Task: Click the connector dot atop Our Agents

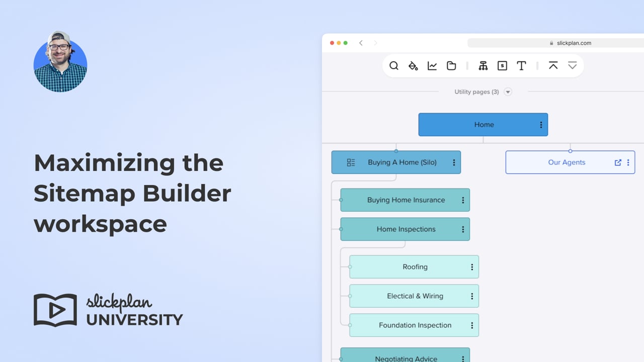Action: (570, 151)
